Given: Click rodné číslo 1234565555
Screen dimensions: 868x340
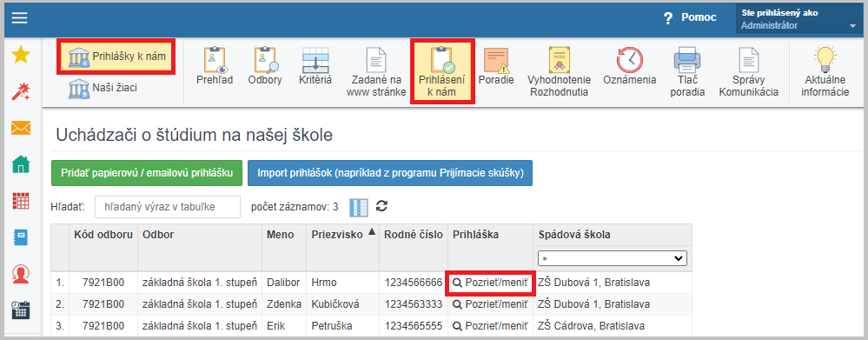Looking at the screenshot, I should pyautogui.click(x=414, y=325).
